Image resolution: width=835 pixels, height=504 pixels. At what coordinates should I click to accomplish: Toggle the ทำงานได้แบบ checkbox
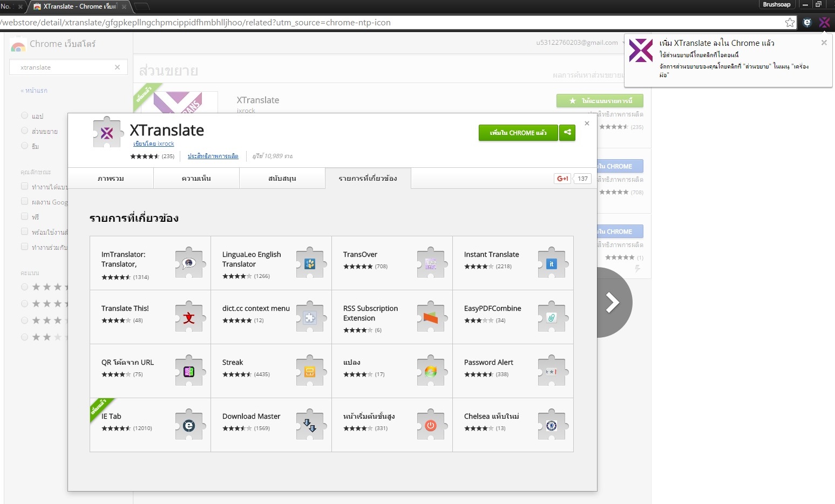(x=24, y=186)
